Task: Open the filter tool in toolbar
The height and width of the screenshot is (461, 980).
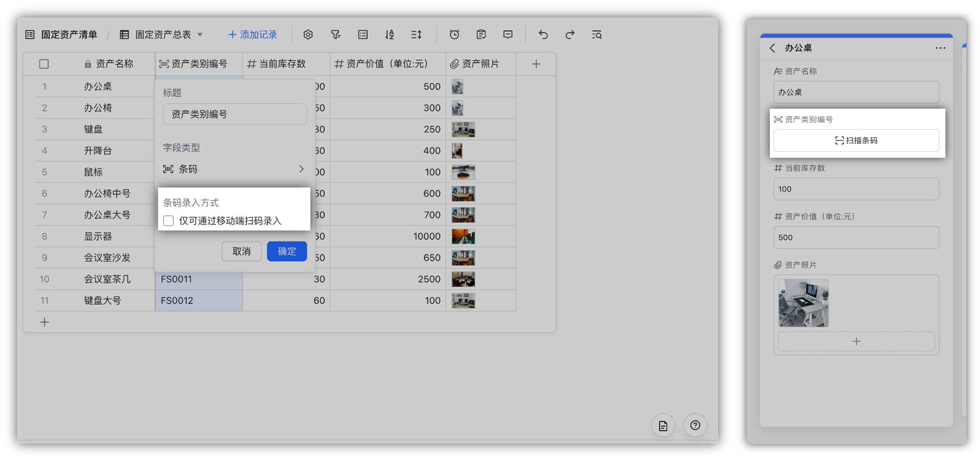Action: coord(335,35)
